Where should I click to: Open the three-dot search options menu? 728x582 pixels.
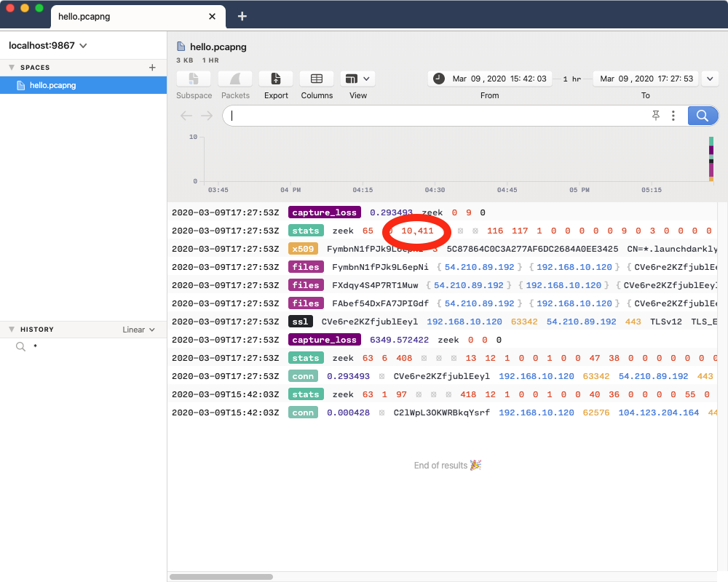click(674, 115)
